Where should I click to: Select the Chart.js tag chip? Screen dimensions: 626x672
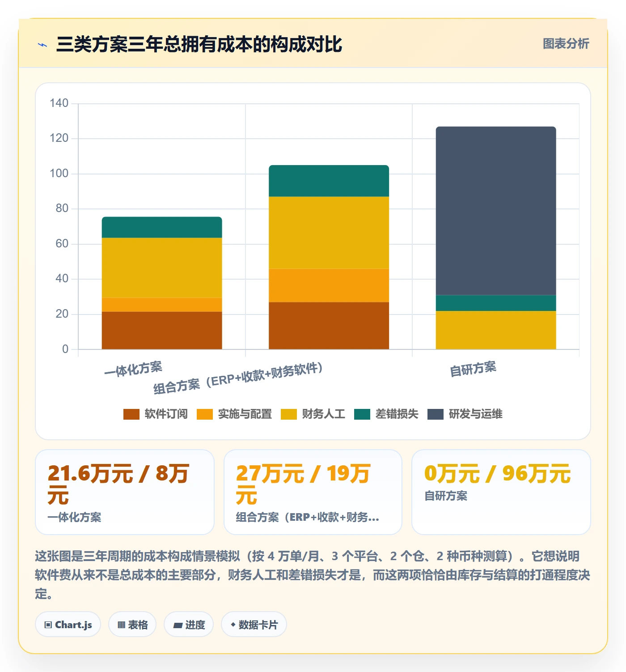coord(68,624)
